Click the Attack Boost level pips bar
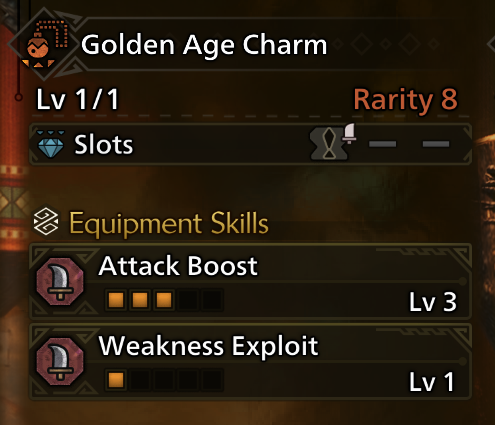Image resolution: width=495 pixels, height=425 pixels. point(164,300)
